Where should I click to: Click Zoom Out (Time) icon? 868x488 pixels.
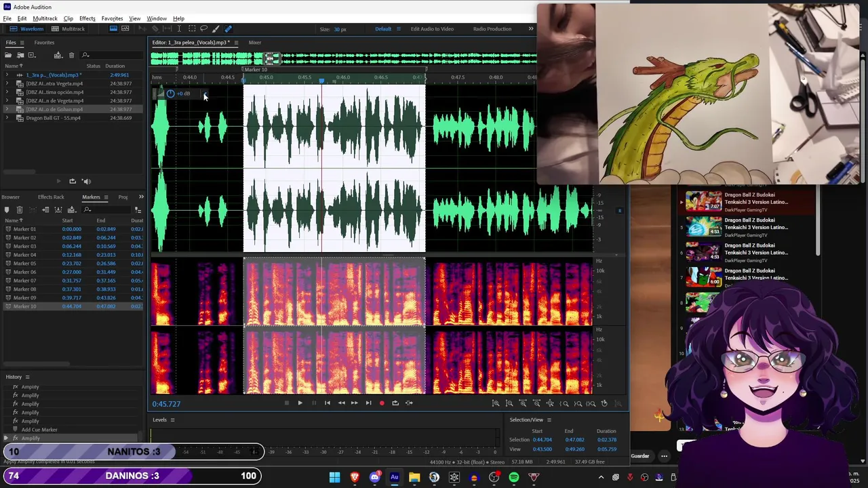pos(536,403)
